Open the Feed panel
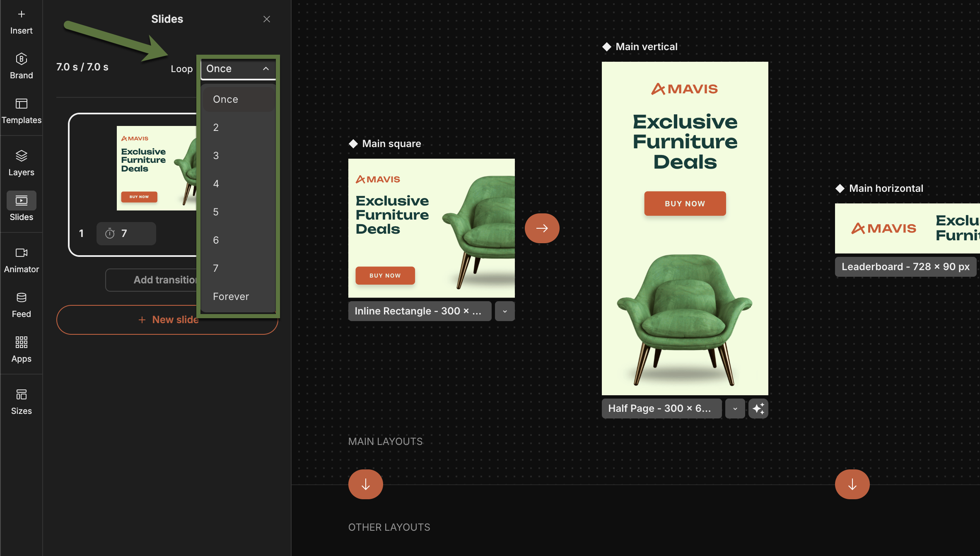 (21, 305)
